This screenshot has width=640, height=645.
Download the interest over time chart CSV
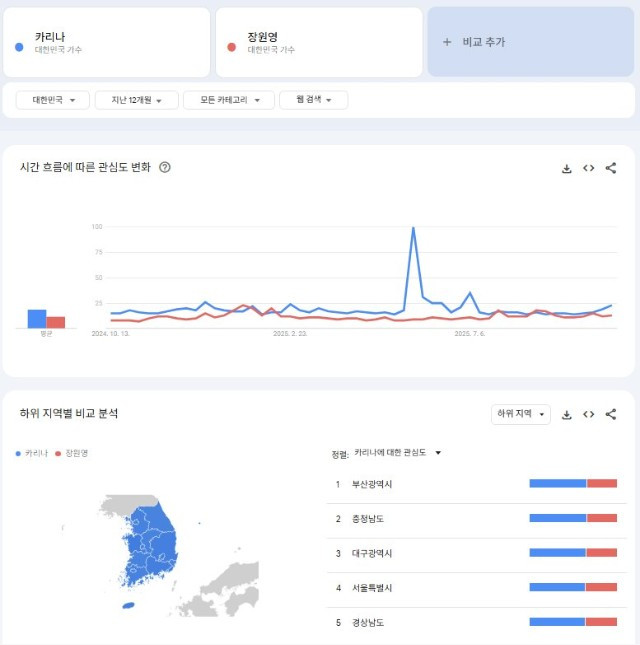tap(566, 168)
